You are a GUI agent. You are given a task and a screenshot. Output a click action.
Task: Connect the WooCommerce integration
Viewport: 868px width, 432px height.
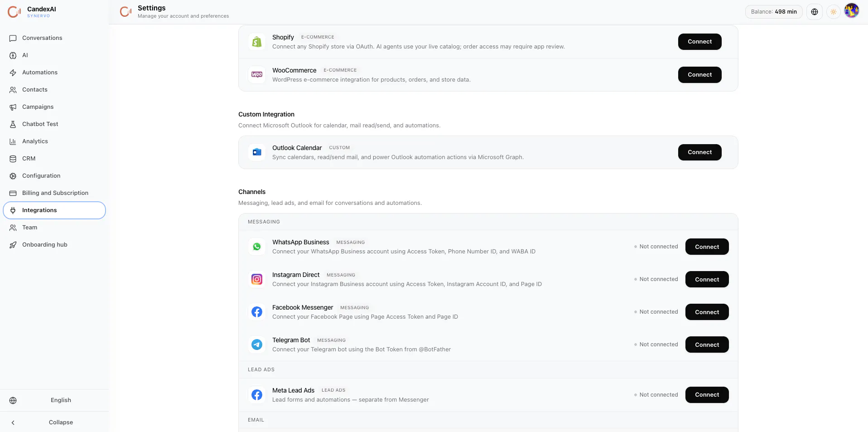point(699,75)
